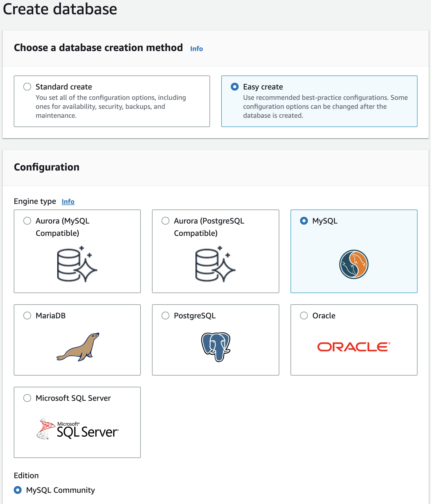This screenshot has width=431, height=504.
Task: Select the Easy create radio button
Action: click(235, 87)
